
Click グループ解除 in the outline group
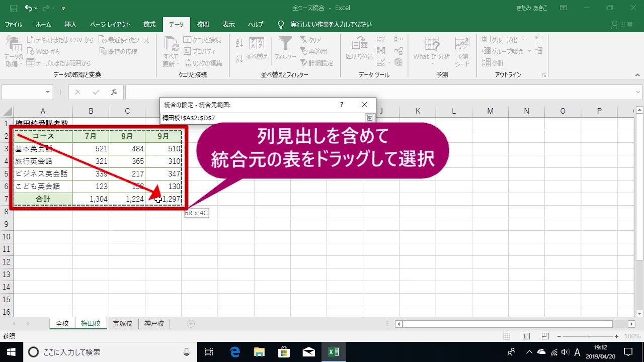tap(506, 51)
